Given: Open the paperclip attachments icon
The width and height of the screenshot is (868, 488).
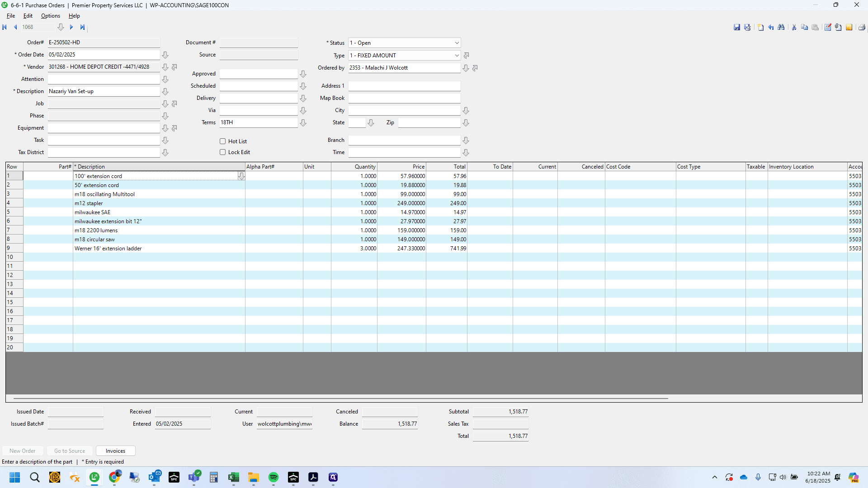Looking at the screenshot, I should pos(838,28).
